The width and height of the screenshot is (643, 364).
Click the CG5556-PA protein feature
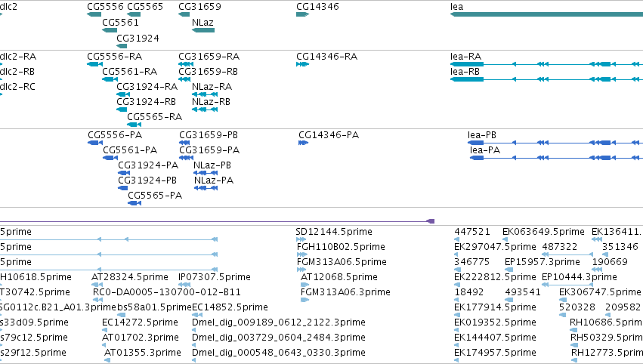pos(95,143)
